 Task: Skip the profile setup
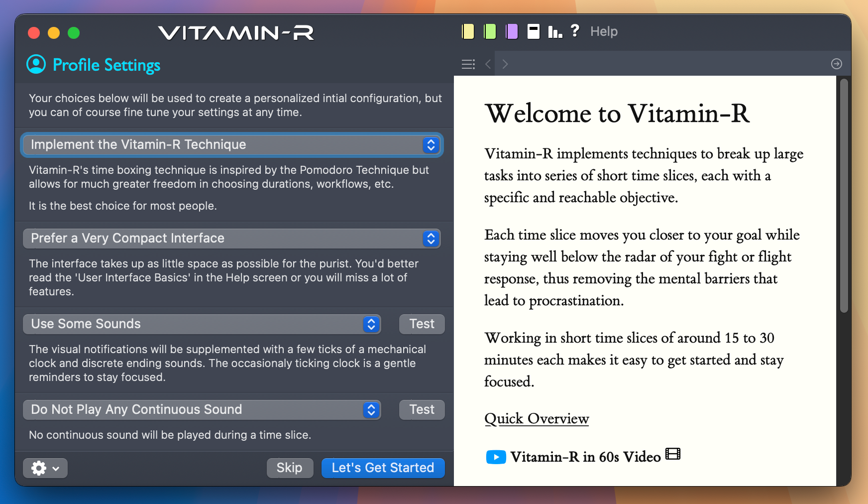(x=290, y=468)
